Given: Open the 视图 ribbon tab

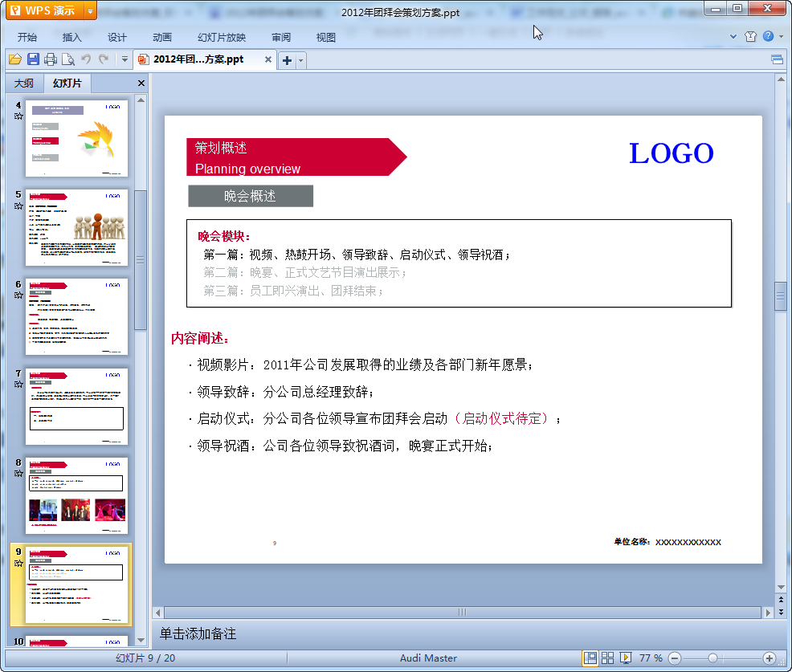Looking at the screenshot, I should (326, 38).
